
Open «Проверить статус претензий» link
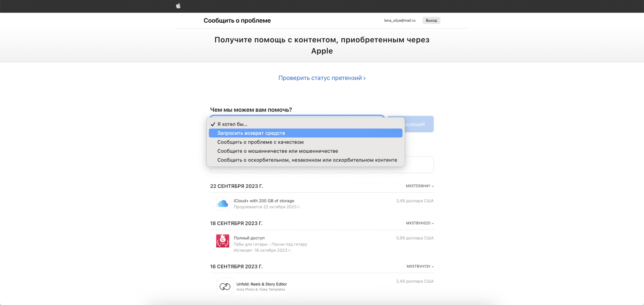pyautogui.click(x=322, y=78)
